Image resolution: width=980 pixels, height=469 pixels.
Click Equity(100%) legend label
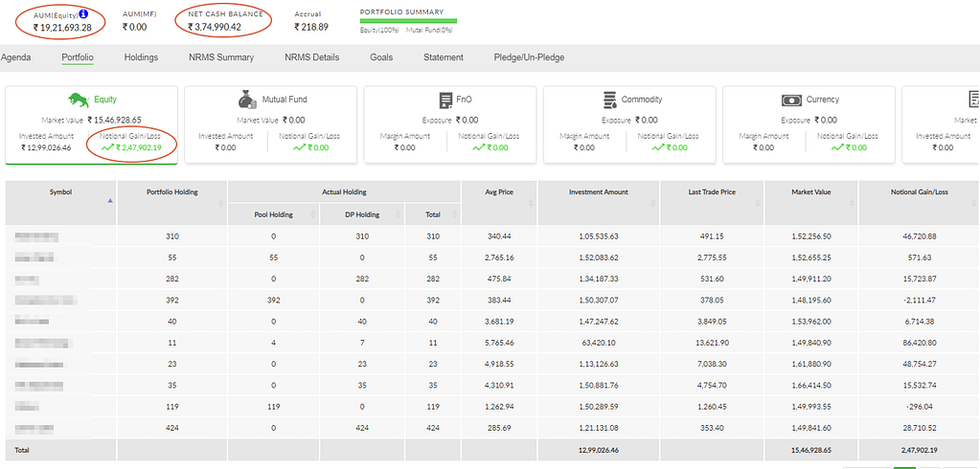pos(380,30)
